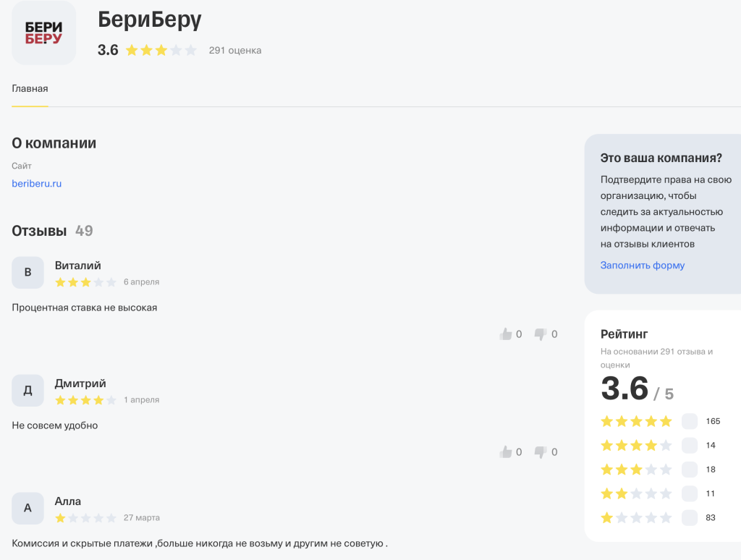Click thumbs-up icon on Виталий's review
741x560 pixels.
[x=506, y=334]
